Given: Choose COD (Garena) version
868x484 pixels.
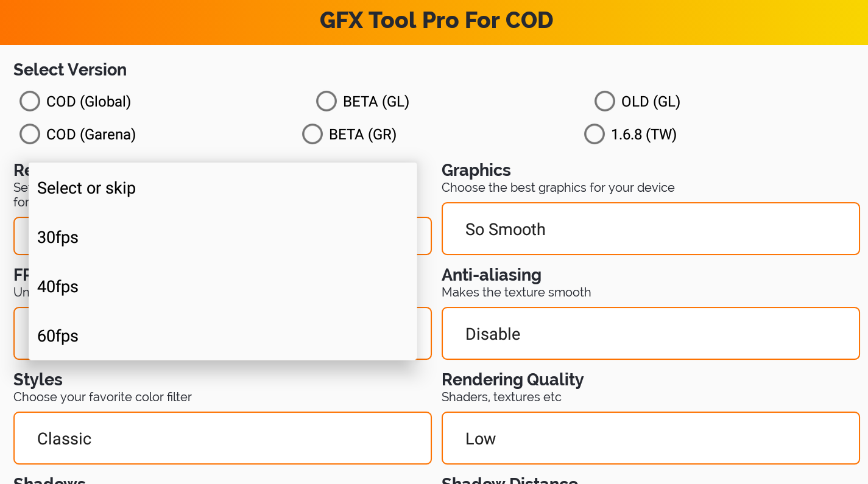Looking at the screenshot, I should (x=30, y=134).
